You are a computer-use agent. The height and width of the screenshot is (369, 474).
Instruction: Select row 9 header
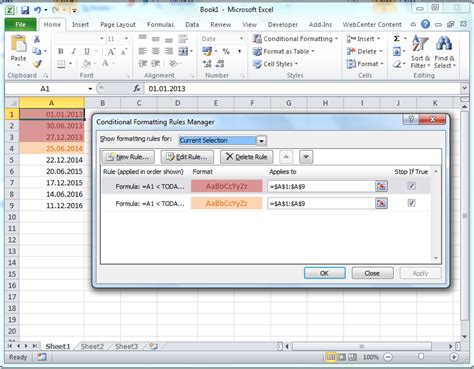(x=12, y=206)
